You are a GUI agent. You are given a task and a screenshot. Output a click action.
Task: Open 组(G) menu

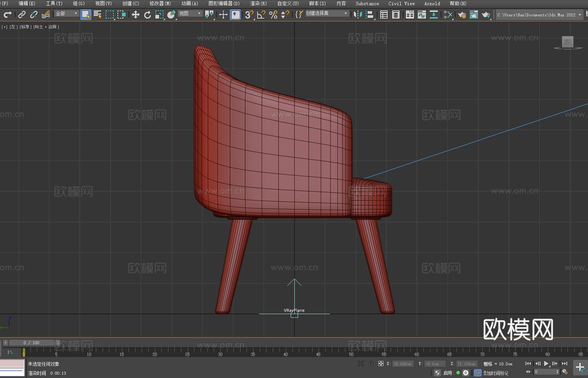pyautogui.click(x=78, y=3)
